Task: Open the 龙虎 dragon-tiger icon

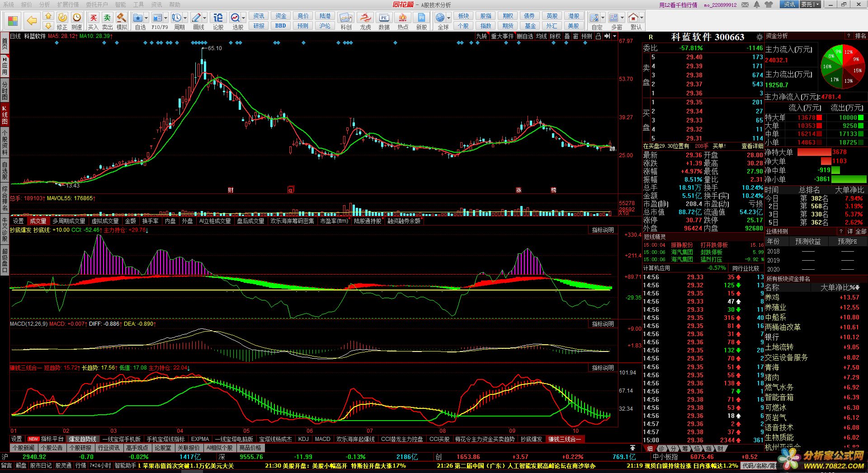Action: coord(365,18)
